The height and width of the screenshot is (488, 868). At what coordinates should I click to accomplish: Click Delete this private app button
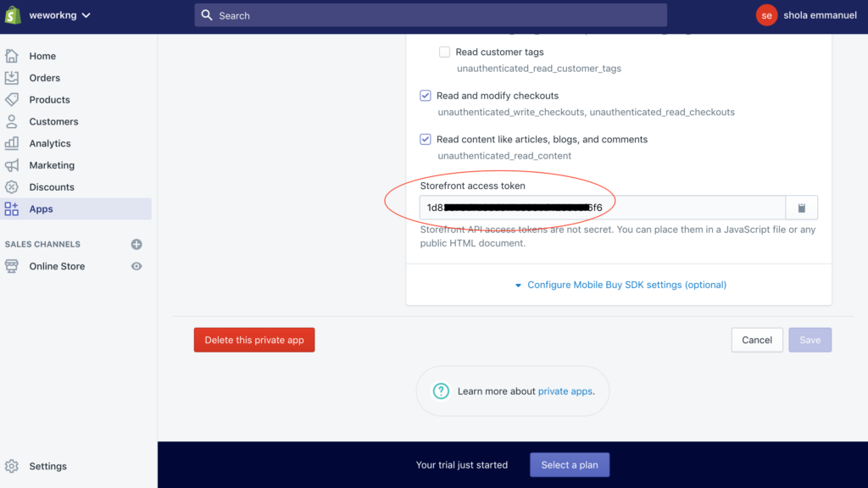[x=254, y=340]
